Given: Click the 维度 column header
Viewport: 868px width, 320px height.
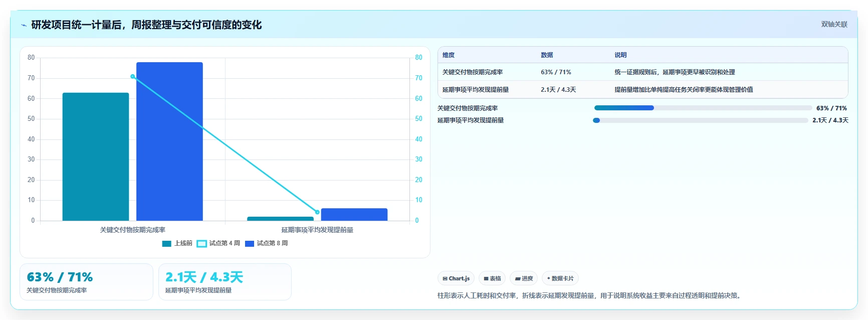Looking at the screenshot, I should pos(449,55).
